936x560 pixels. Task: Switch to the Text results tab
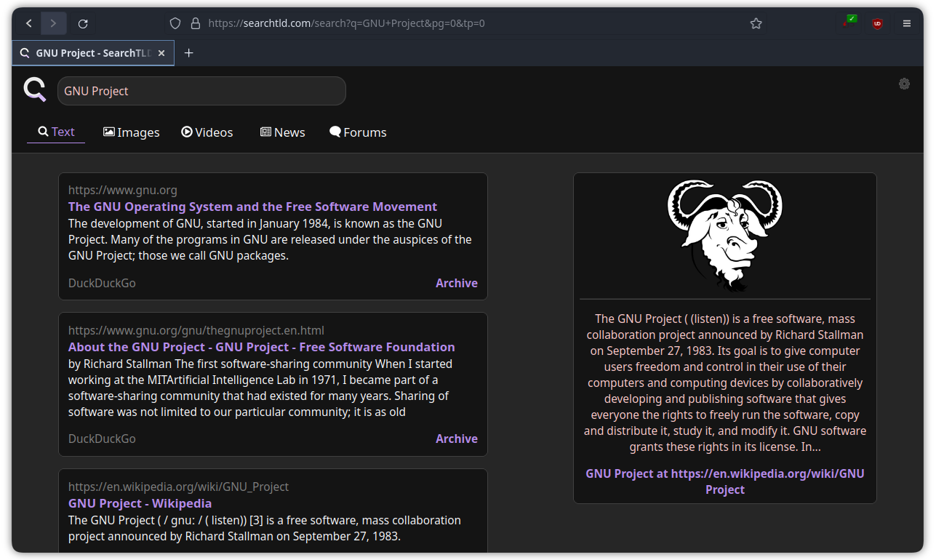56,132
